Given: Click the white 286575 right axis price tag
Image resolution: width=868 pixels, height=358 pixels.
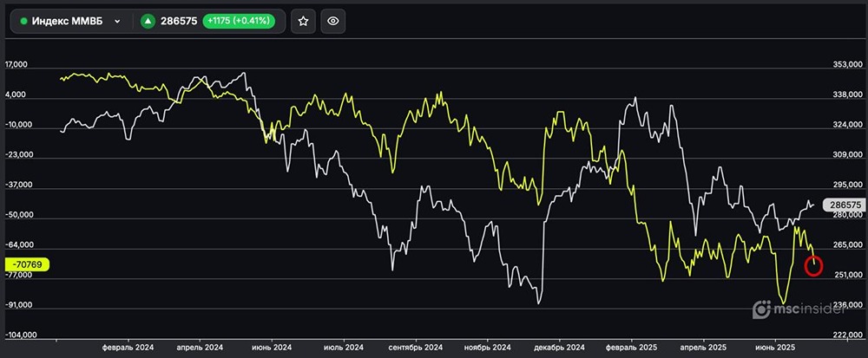Looking at the screenshot, I should [845, 205].
